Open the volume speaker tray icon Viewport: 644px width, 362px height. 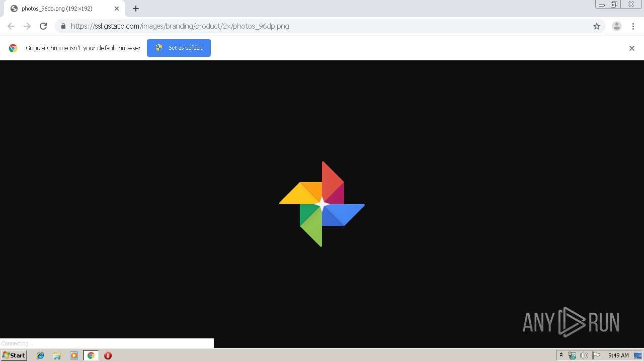pyautogui.click(x=584, y=355)
